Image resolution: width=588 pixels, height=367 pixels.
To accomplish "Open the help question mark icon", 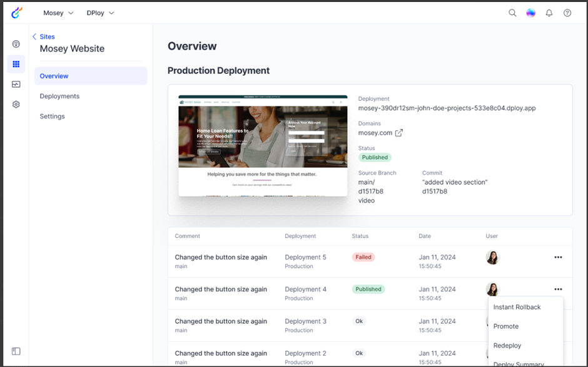I will (567, 13).
